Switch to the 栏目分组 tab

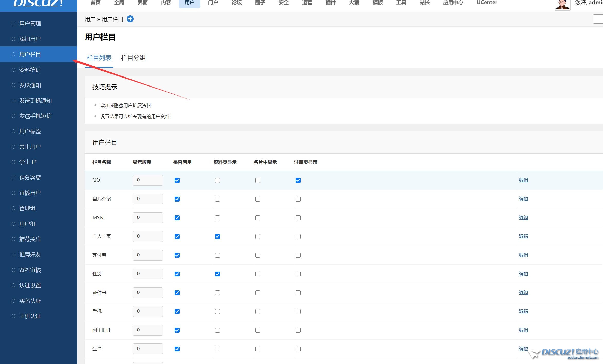(x=133, y=58)
